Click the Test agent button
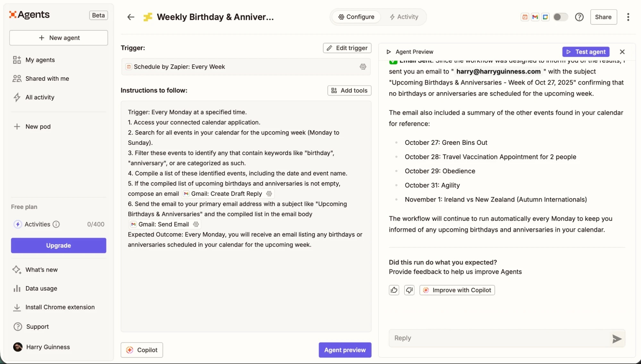 point(586,52)
